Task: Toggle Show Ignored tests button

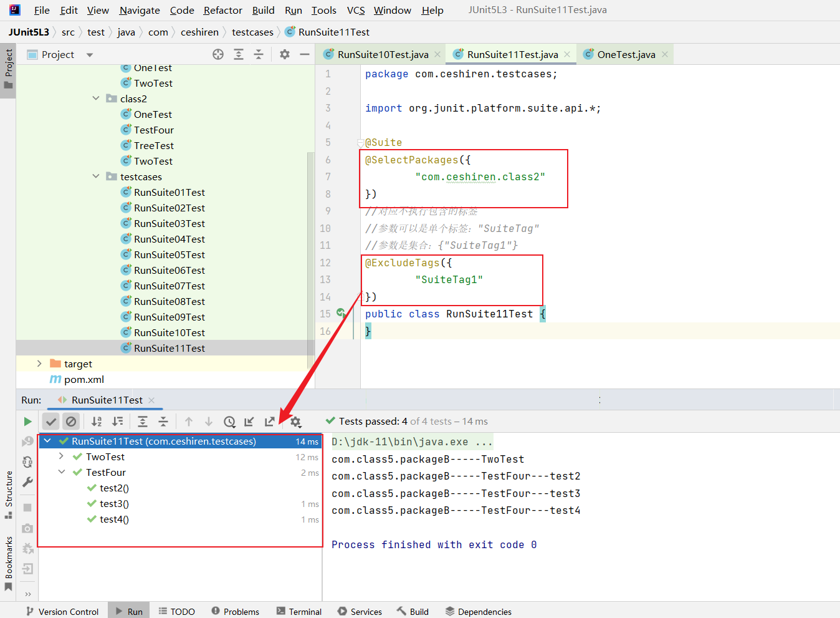Action: [72, 422]
